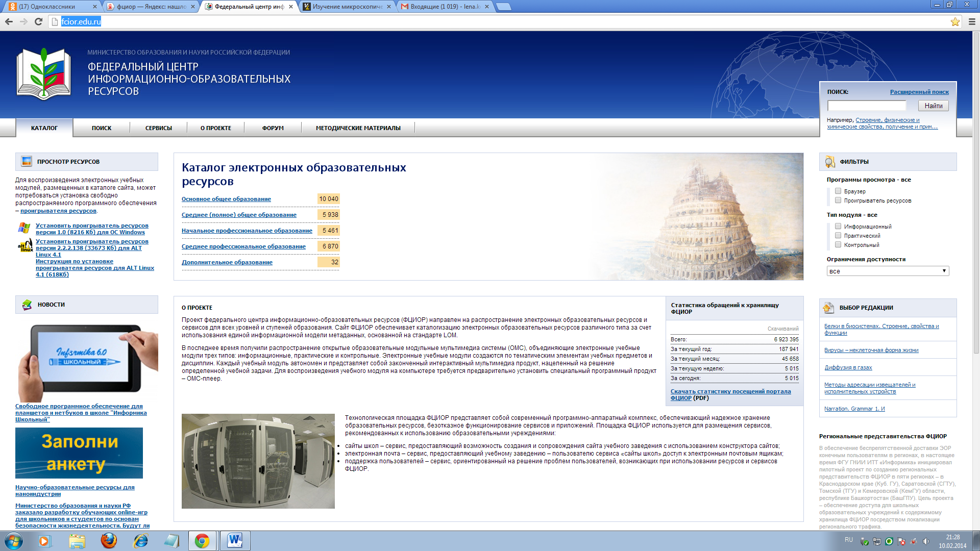The width and height of the screenshot is (980, 551).
Task: Click the ALT Linux player install icon
Action: pos(25,246)
